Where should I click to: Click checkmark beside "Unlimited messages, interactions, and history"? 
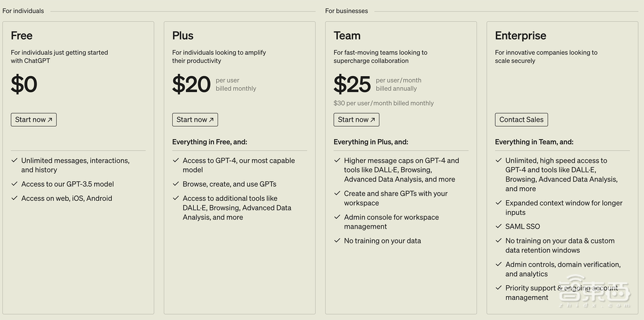(14, 161)
